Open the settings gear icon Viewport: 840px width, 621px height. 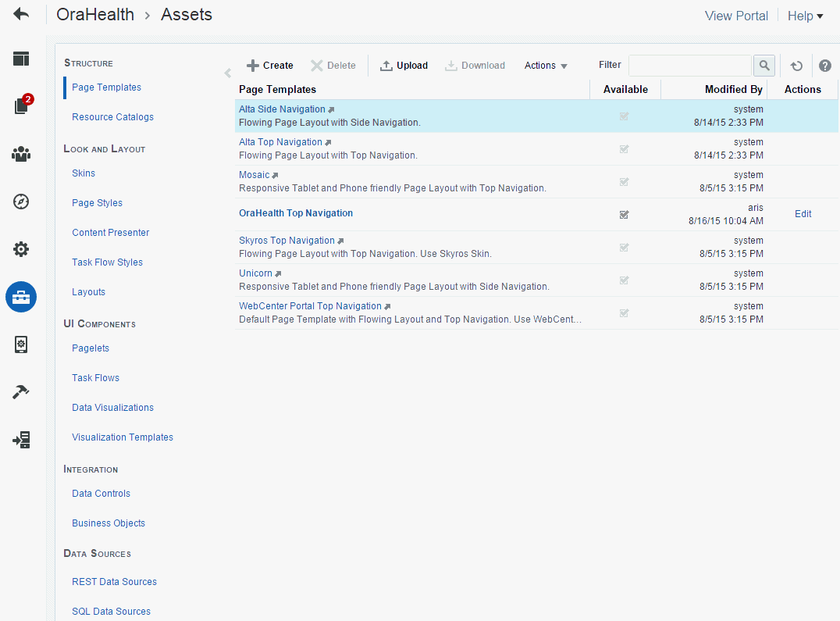pyautogui.click(x=21, y=249)
